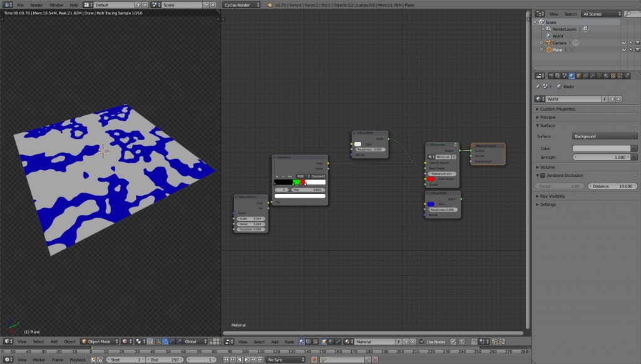Open the Node menu in node editor header
The width and height of the screenshot is (641, 364).
(290, 342)
